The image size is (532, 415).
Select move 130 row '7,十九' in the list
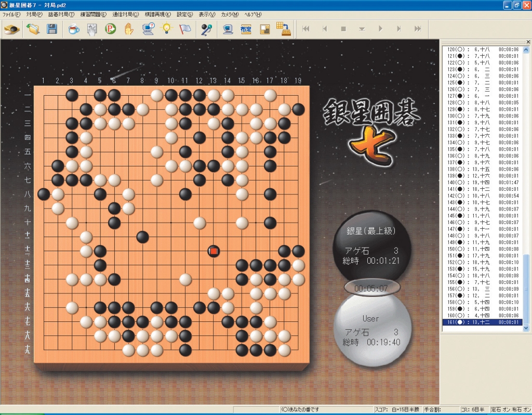point(483,116)
